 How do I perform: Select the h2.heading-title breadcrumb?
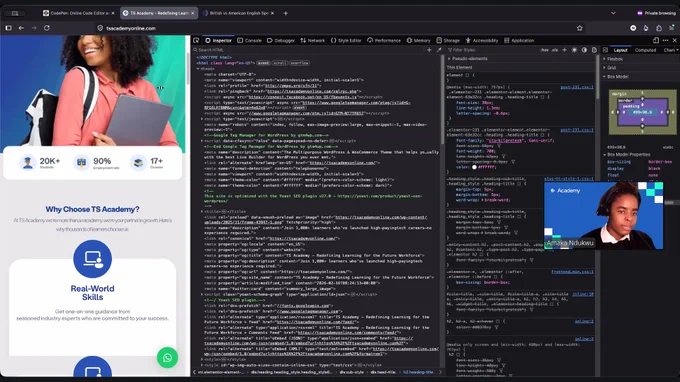click(418, 372)
